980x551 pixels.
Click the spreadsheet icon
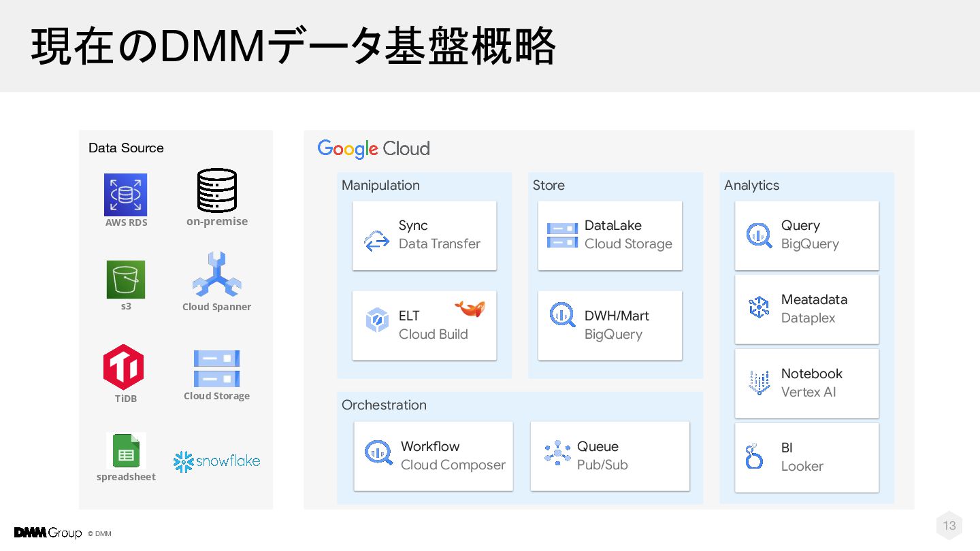click(126, 450)
